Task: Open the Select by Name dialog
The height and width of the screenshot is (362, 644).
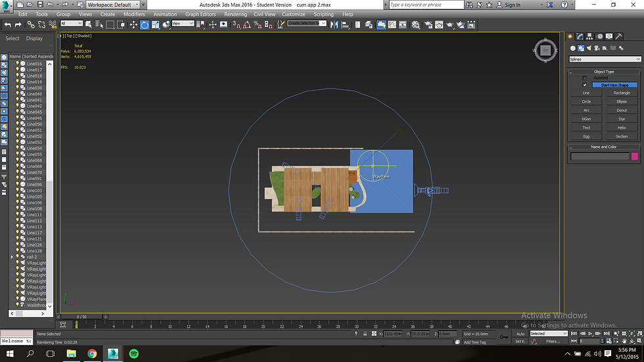Action: pyautogui.click(x=99, y=24)
